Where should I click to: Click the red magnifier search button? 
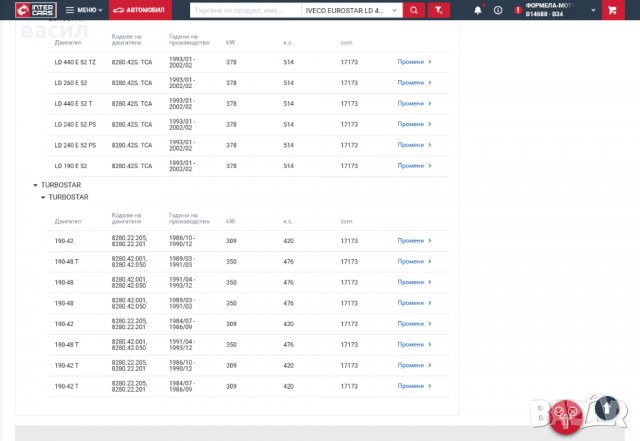414,10
